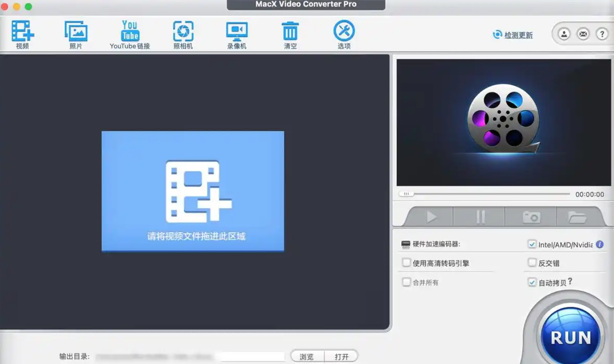614x364 pixels.
Task: Click the output directory path field
Action: coord(190,356)
